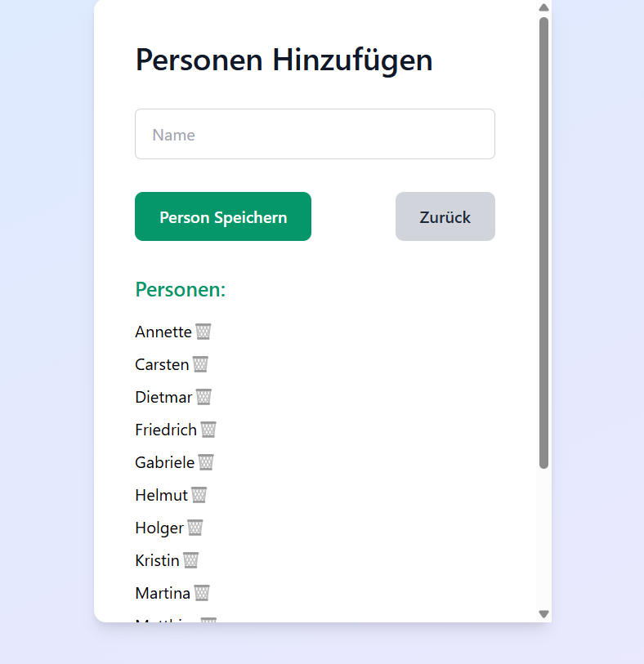Delete Dietmar using his trash icon
This screenshot has height=664, width=644.
pos(203,397)
